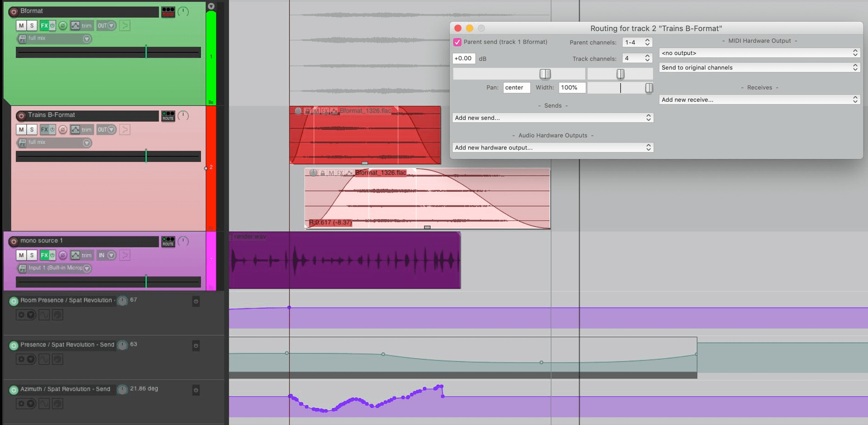The height and width of the screenshot is (425, 868).
Task: Open input FX on the Bformat track
Action: click(x=22, y=39)
